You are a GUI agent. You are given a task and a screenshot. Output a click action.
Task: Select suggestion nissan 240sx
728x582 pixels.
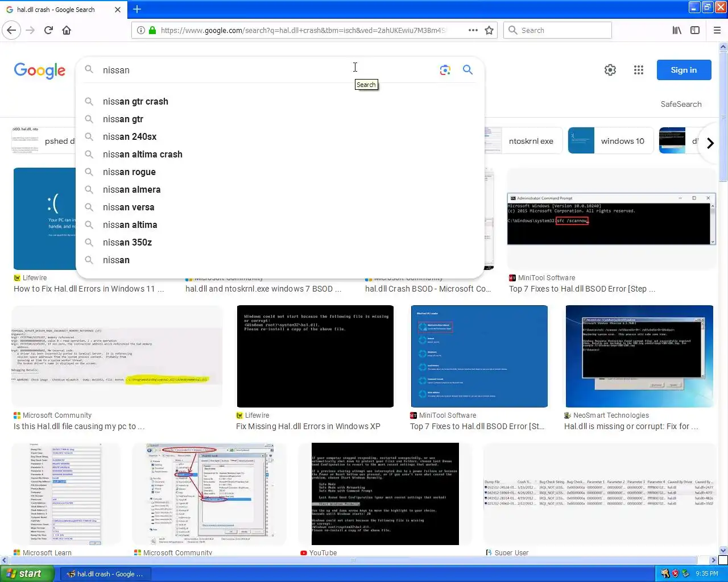[x=280, y=136]
